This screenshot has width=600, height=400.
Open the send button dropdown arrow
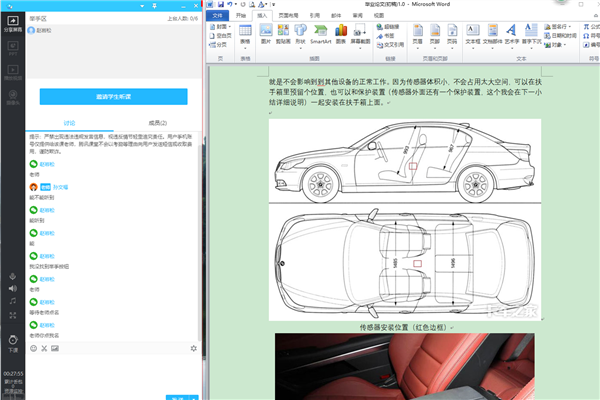coord(195,398)
